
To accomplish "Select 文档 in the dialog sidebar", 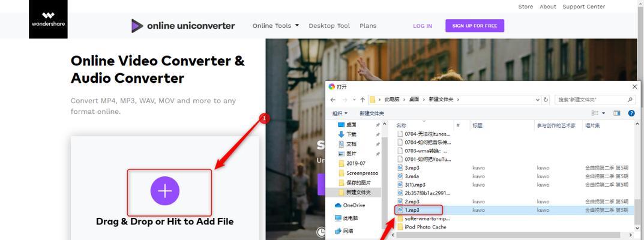I will pyautogui.click(x=351, y=144).
